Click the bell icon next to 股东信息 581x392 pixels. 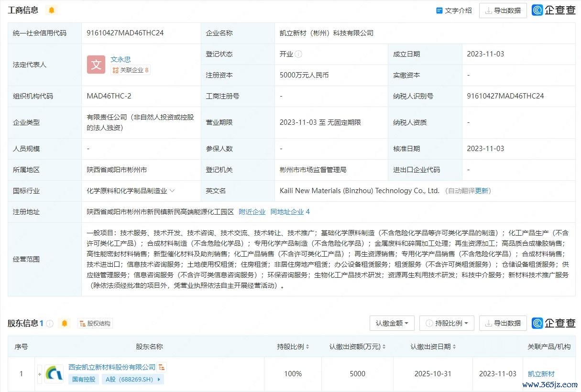click(65, 323)
